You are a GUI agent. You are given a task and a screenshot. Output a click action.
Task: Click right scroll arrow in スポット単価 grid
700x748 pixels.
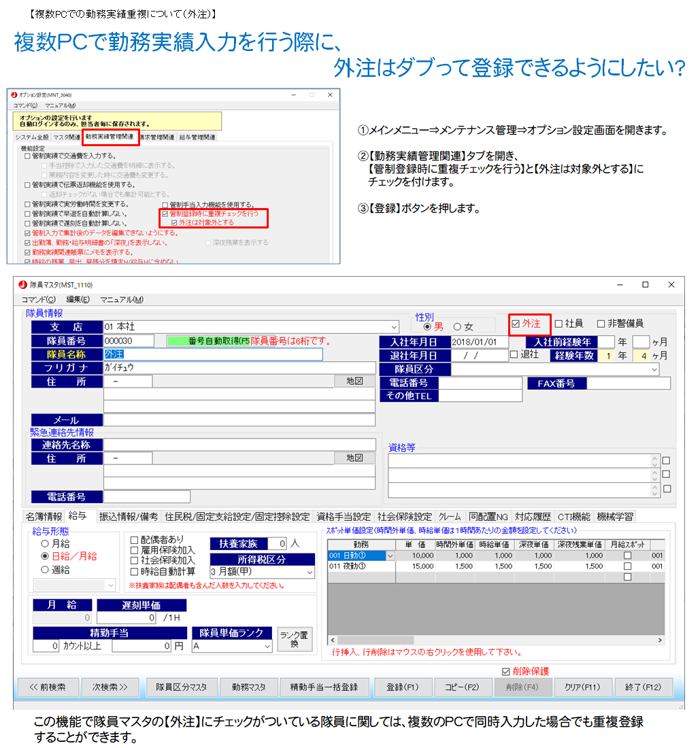(x=659, y=640)
